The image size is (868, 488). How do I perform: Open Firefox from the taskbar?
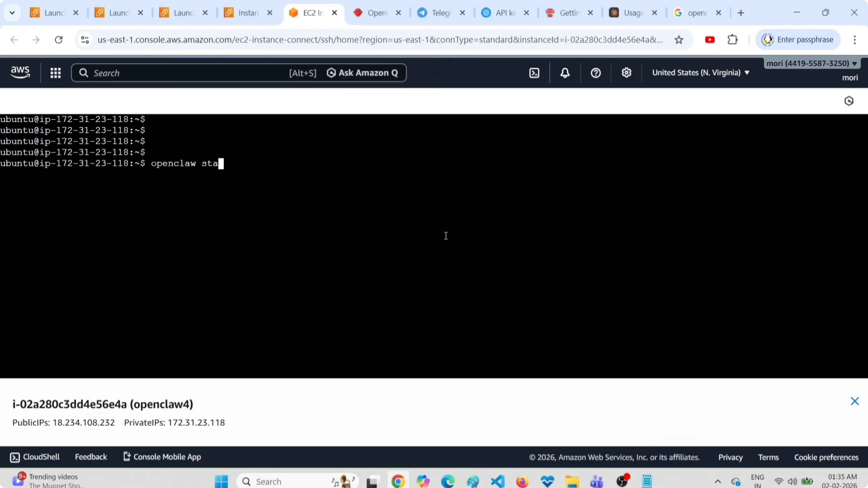tap(522, 481)
